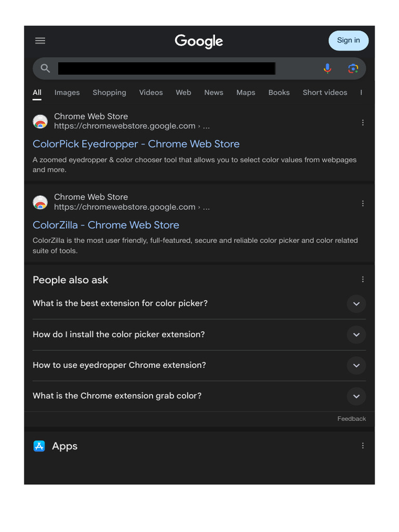Expand "How to use eyedropper" question
This screenshot has width=399, height=532.
(x=356, y=365)
